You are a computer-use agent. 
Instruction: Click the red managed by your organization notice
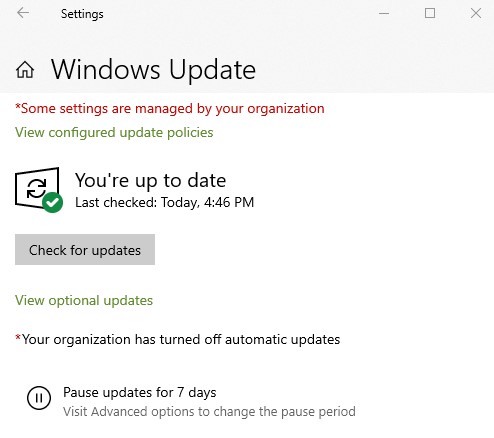point(170,109)
